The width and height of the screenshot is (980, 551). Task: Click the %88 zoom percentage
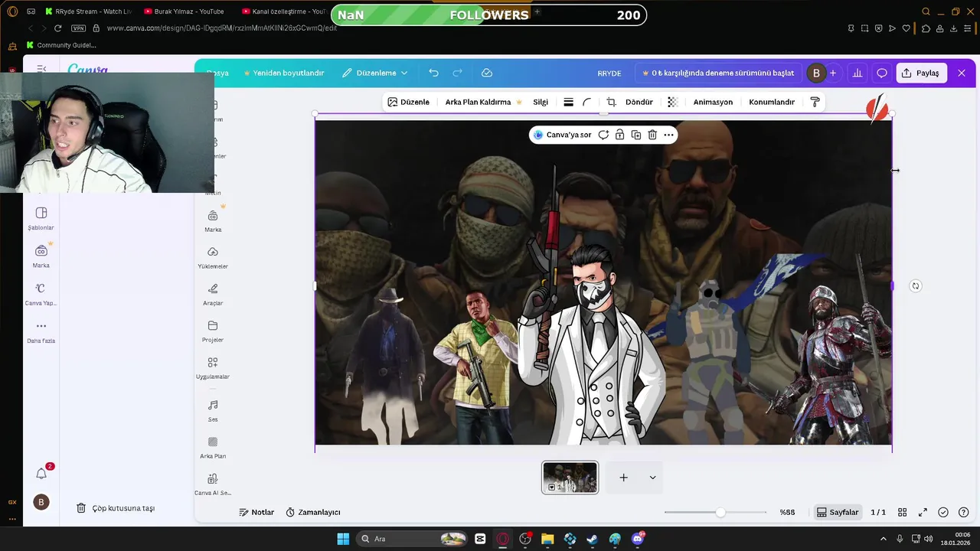[x=787, y=512]
